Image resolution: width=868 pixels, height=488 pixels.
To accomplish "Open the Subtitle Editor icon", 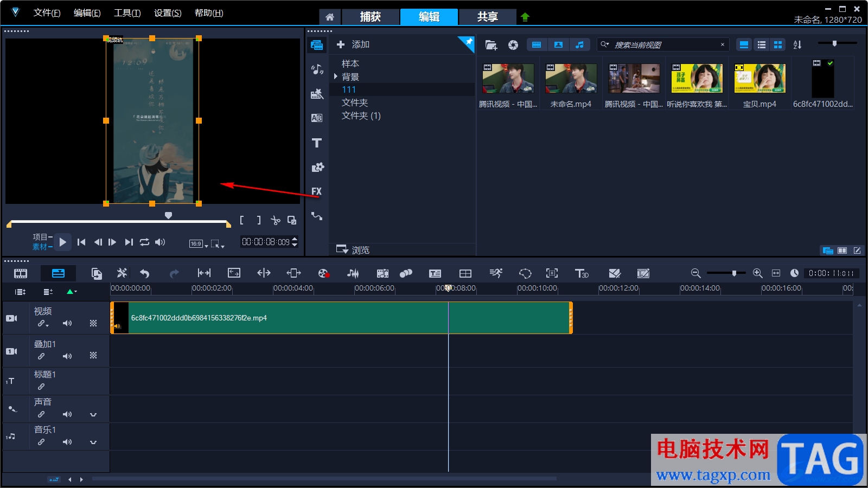I will pyautogui.click(x=435, y=273).
